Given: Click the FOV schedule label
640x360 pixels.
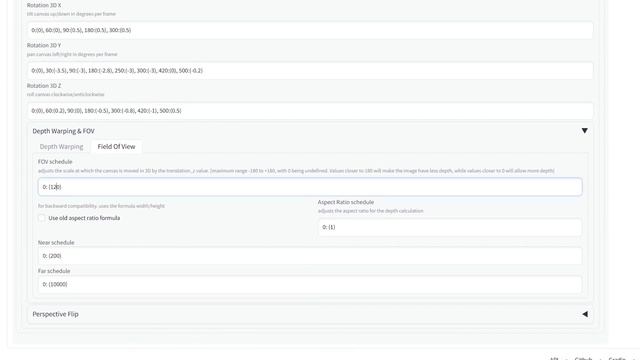Looking at the screenshot, I should point(55,162).
